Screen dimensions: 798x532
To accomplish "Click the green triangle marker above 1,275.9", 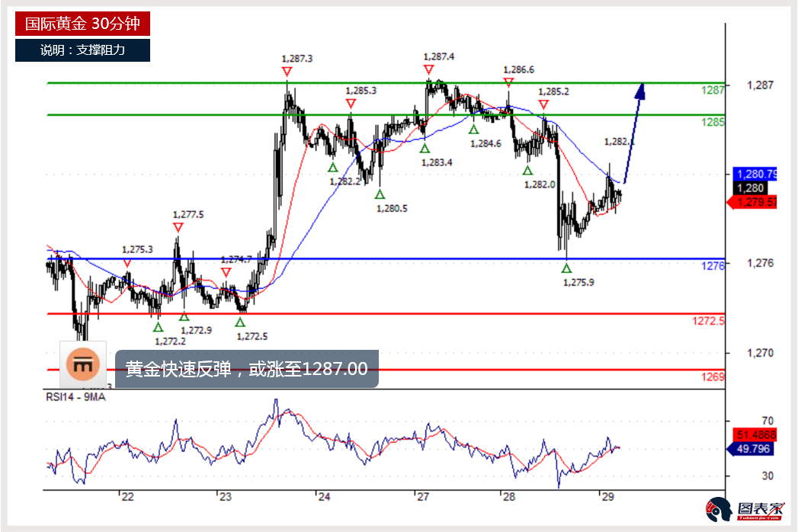I will point(566,268).
